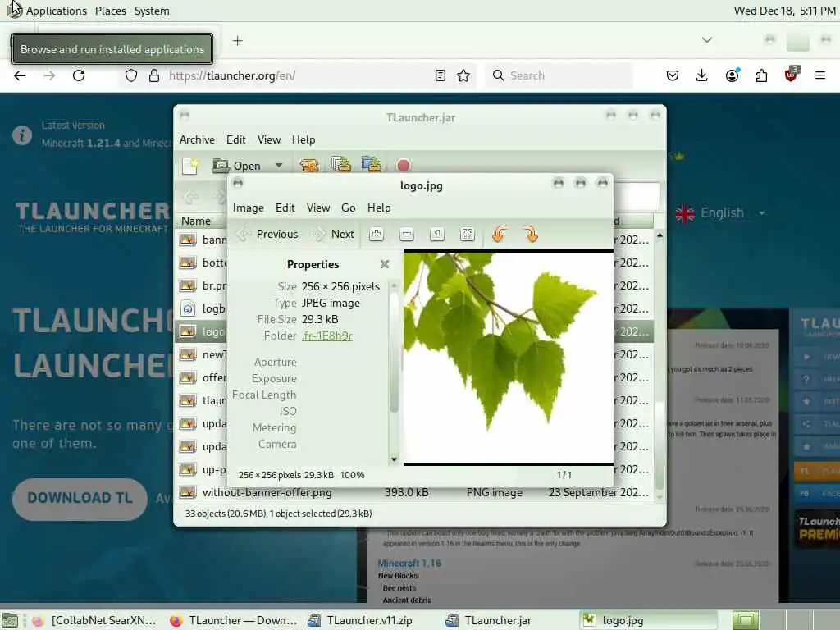Screen dimensions: 840x630
Task: Sort archive list by Name column
Action: click(x=196, y=221)
